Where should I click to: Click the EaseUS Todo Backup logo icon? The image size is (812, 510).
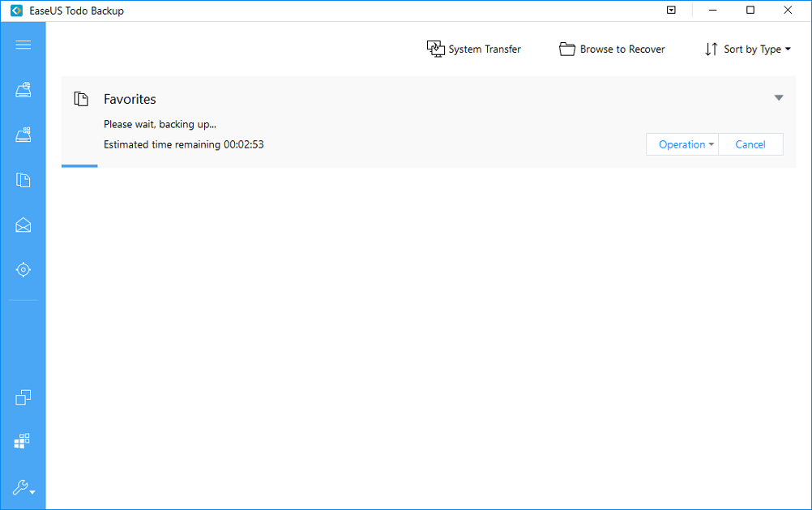pyautogui.click(x=16, y=11)
